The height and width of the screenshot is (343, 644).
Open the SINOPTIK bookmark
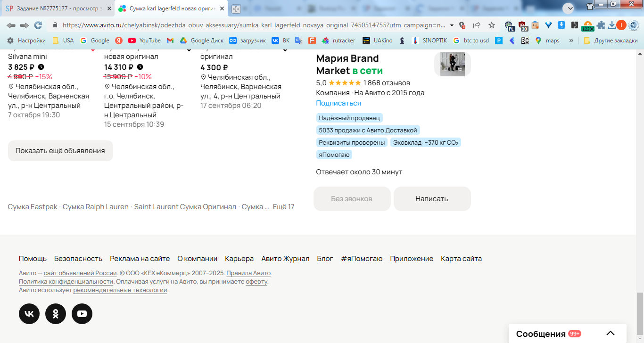(429, 41)
